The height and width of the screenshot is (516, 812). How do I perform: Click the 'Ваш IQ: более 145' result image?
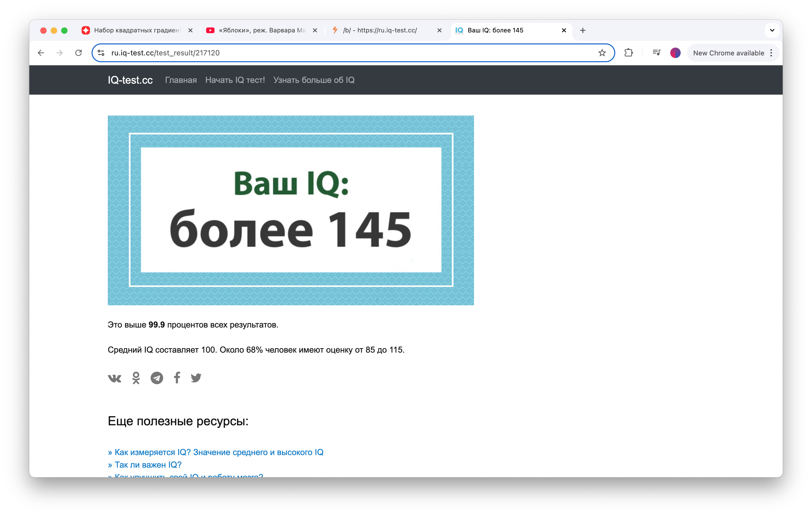291,210
